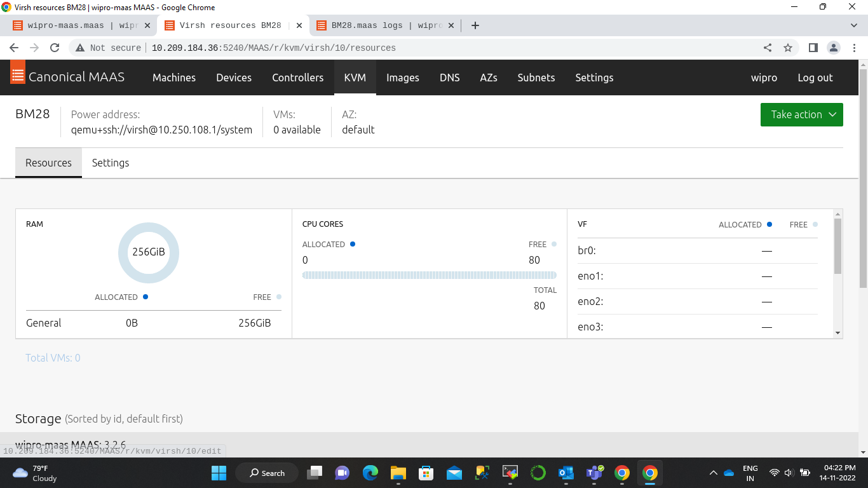868x488 pixels.
Task: Open the wipro user link
Action: (764, 78)
